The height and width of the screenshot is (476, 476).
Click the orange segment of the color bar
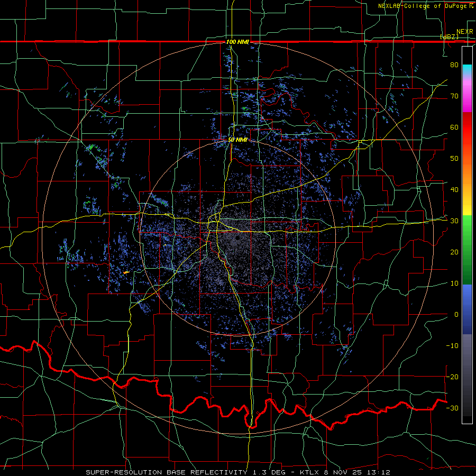467,173
